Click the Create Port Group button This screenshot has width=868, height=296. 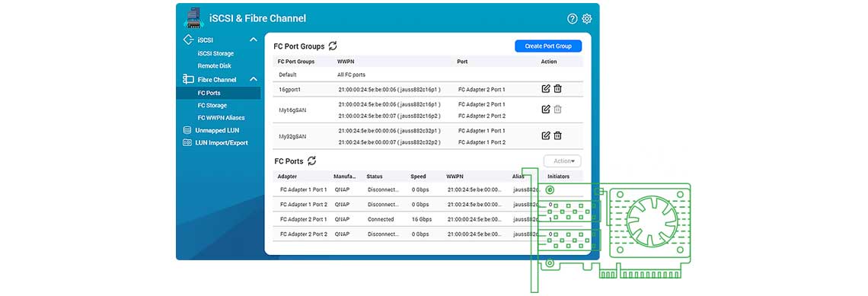coord(548,46)
